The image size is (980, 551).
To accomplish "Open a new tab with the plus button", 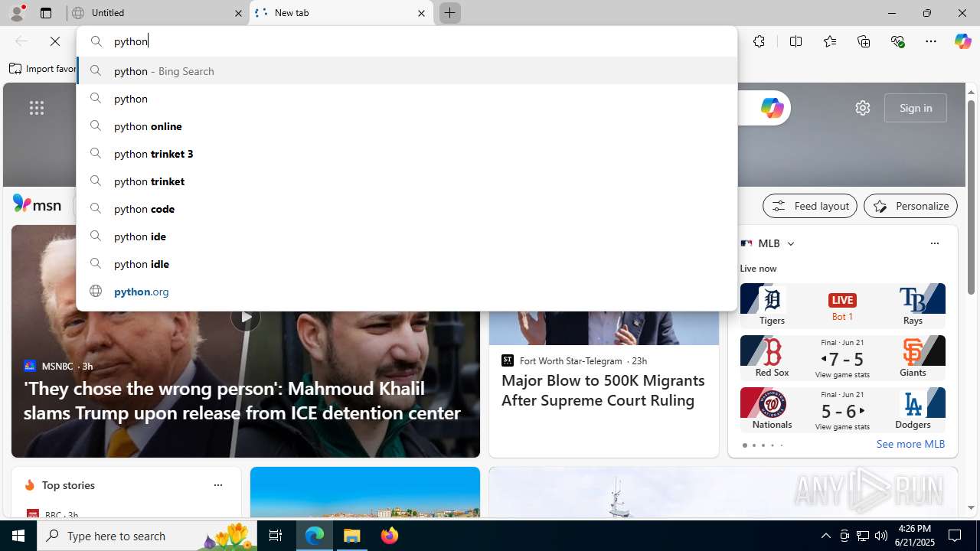I will pos(449,13).
